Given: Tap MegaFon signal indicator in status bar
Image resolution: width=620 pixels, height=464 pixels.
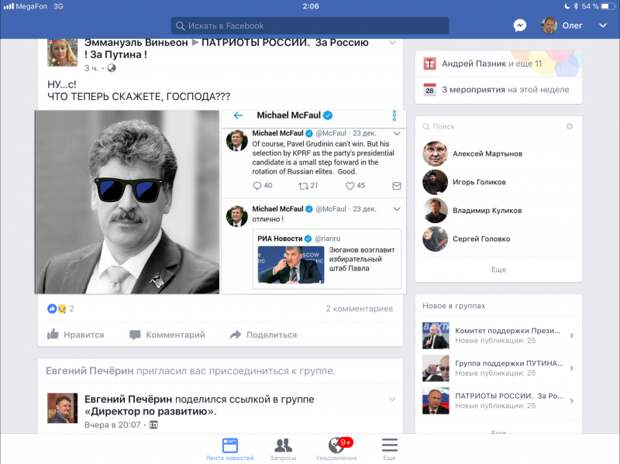Looking at the screenshot, I should [25, 6].
